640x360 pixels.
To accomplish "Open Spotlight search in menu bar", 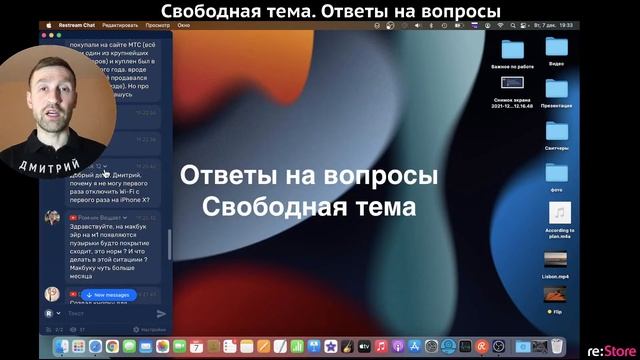I will pos(513,25).
